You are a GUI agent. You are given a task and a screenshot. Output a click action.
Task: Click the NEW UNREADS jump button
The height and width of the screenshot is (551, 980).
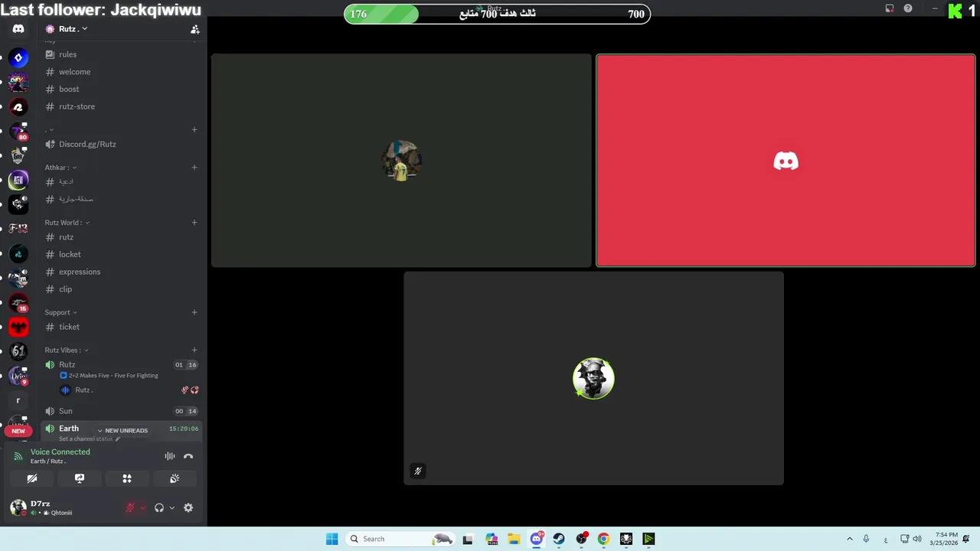click(x=122, y=430)
